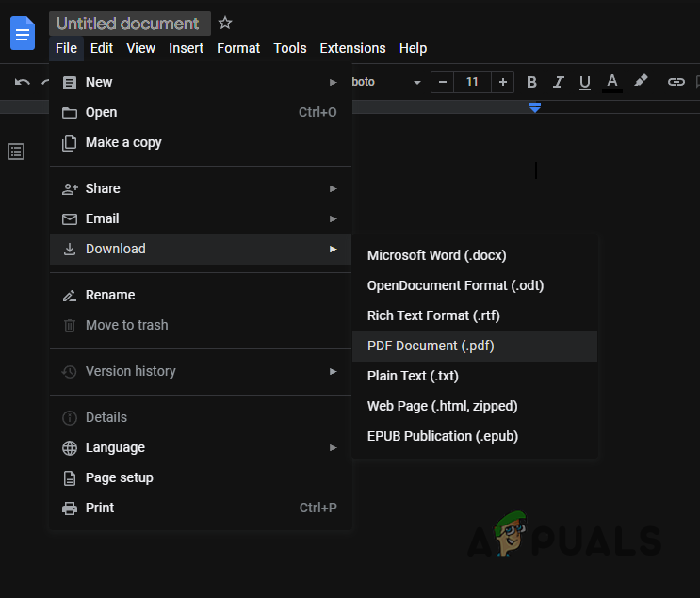The width and height of the screenshot is (700, 598).
Task: Choose New from the File menu
Action: (201, 82)
